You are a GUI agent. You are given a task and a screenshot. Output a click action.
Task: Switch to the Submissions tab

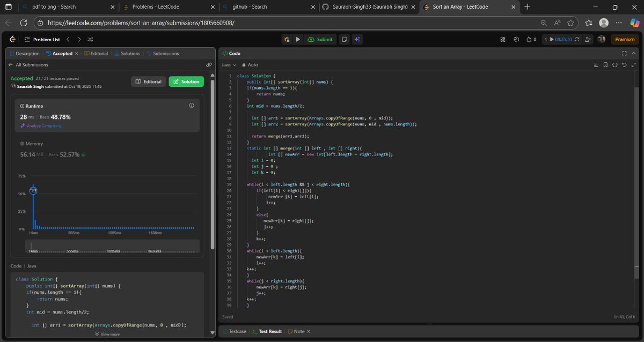pyautogui.click(x=163, y=54)
